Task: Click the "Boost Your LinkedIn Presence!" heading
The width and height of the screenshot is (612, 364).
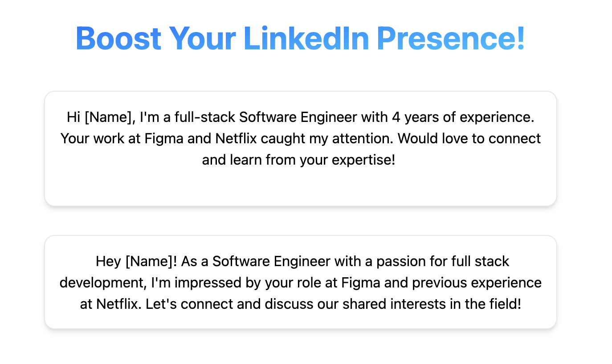Action: [300, 38]
